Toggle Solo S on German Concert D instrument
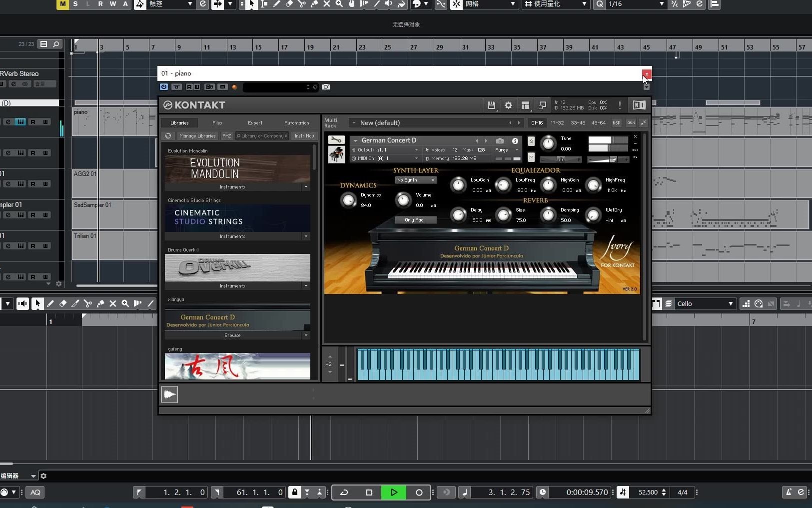This screenshot has width=812, height=508. click(531, 142)
